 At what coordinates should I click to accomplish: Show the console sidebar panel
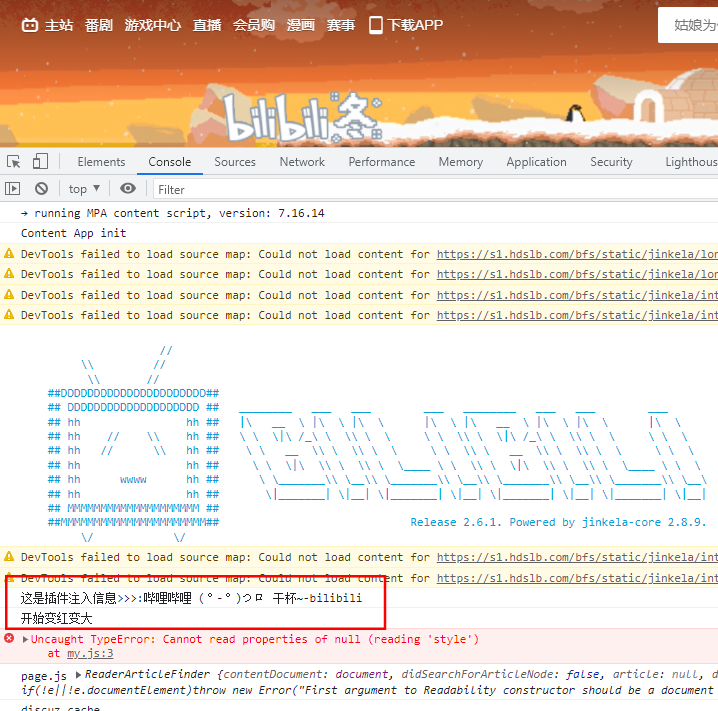pyautogui.click(x=13, y=188)
